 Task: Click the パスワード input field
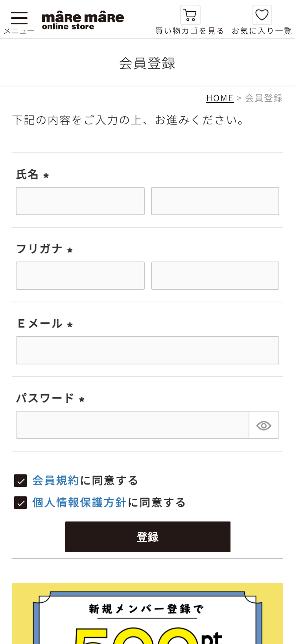coord(133,425)
